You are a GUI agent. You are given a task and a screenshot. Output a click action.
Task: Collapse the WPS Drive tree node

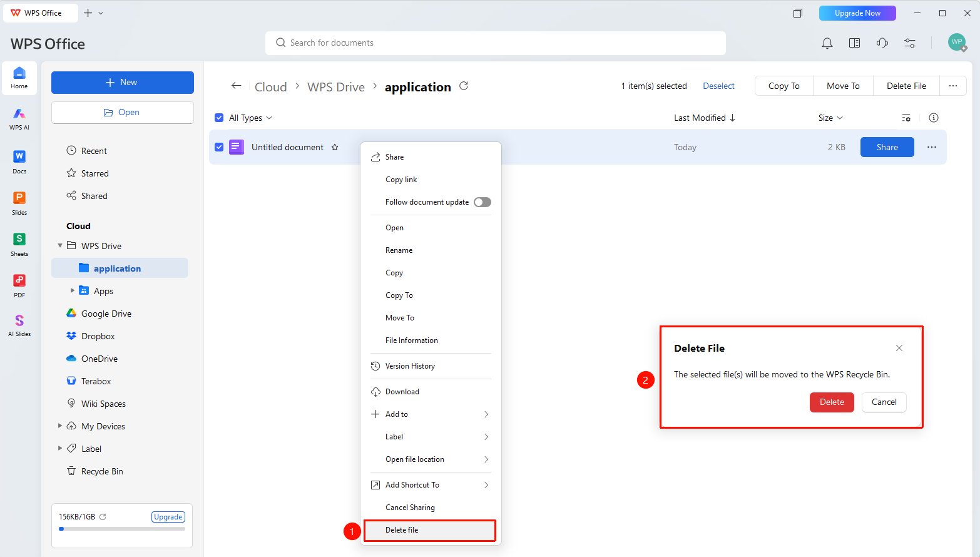pos(60,245)
